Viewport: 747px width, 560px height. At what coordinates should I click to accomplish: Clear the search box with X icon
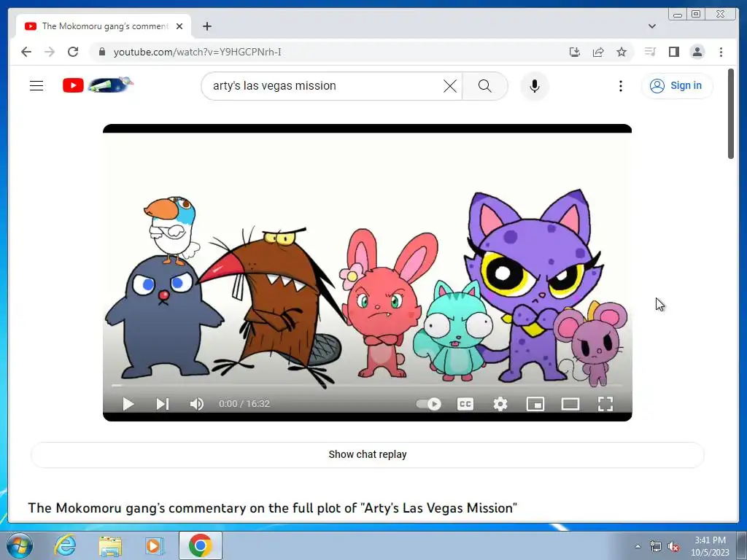point(449,86)
